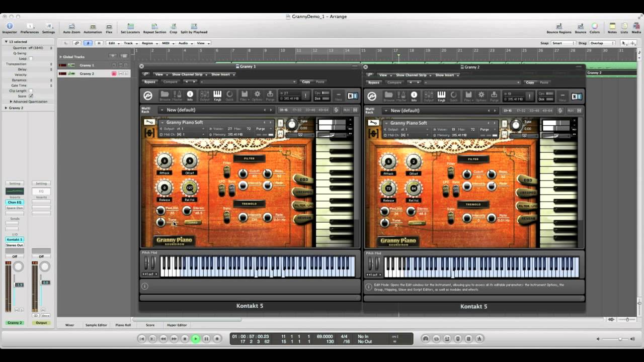Viewport: 644px width, 362px height.
Task: Click the Repeat Section icon
Action: point(154,28)
